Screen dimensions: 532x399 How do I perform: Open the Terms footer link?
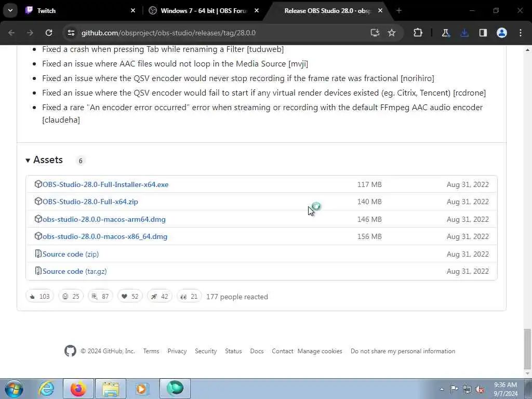coord(151,351)
